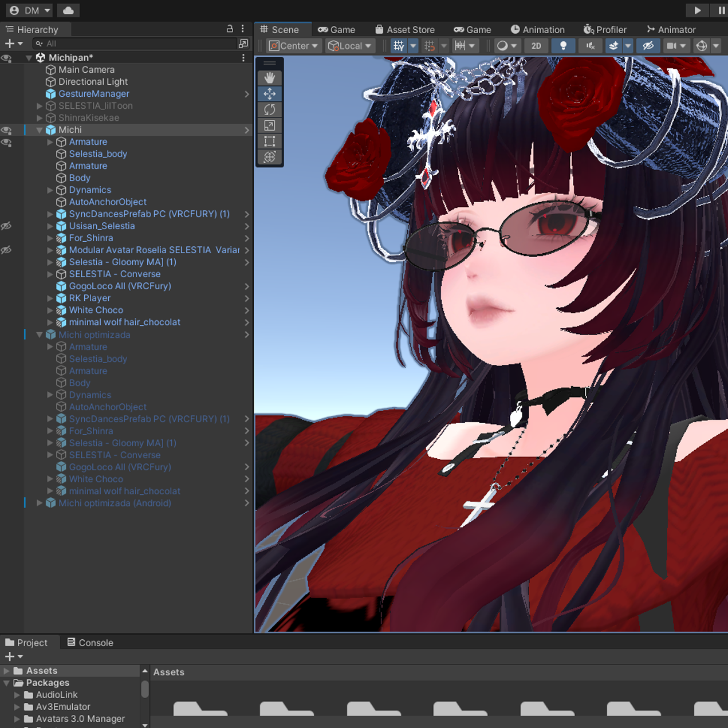Select the Scale tool
This screenshot has height=728, width=728.
[x=270, y=125]
